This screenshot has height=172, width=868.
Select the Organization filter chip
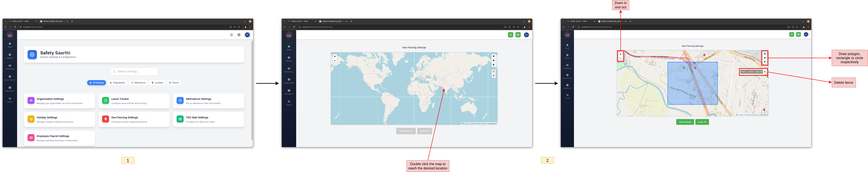[x=117, y=83]
